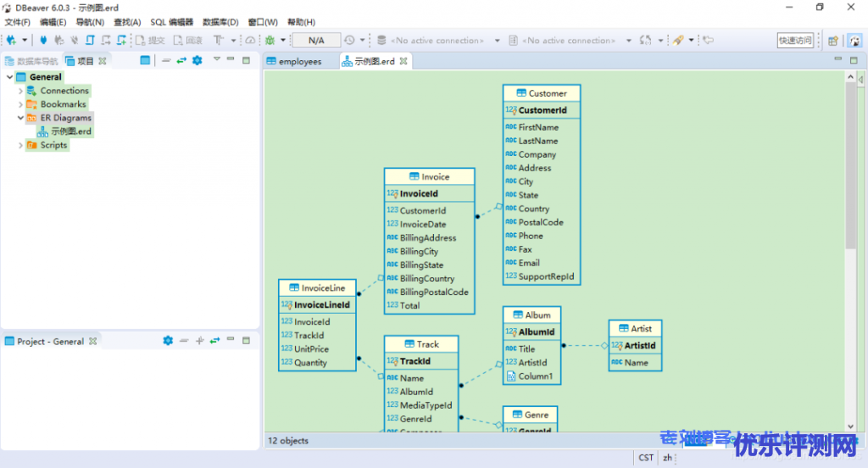Select the Customer table header in diagram

pos(542,93)
